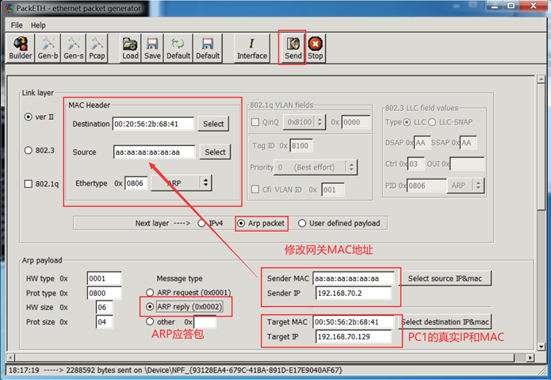This screenshot has height=380, width=551.
Task: Click the Select source IP&mac button
Action: click(x=445, y=278)
